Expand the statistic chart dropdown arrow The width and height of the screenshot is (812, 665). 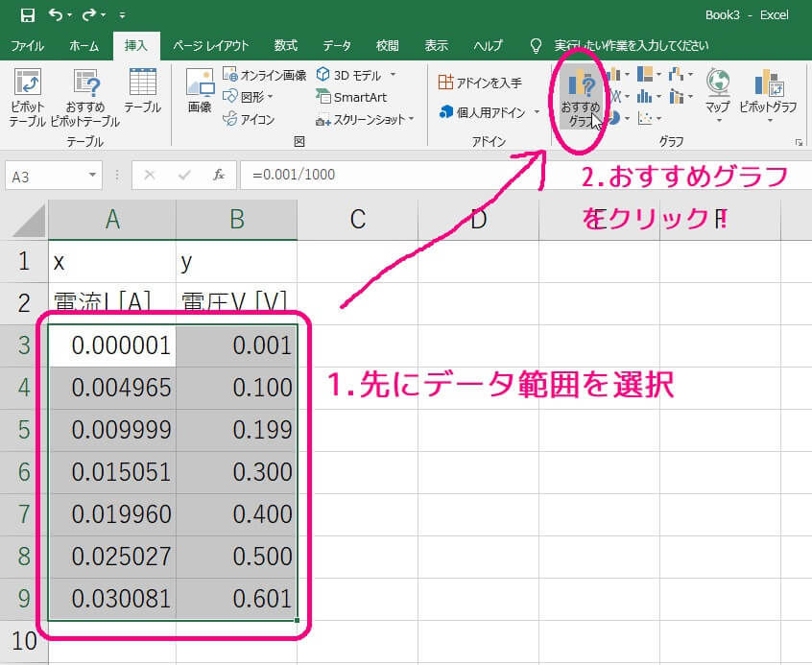point(658,96)
